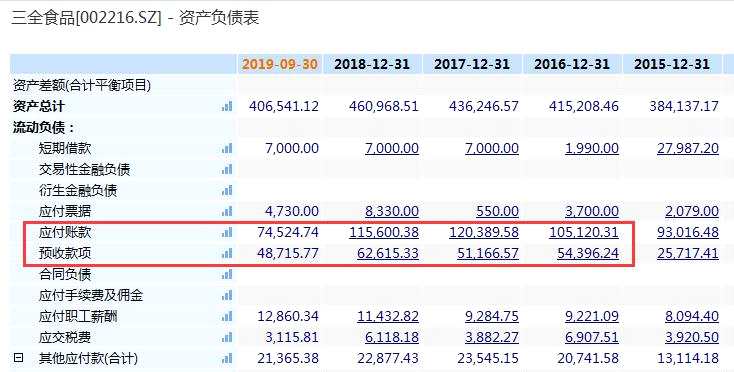Select 其他应付款 value 23,545.15
The width and height of the screenshot is (734, 372).
coord(488,359)
